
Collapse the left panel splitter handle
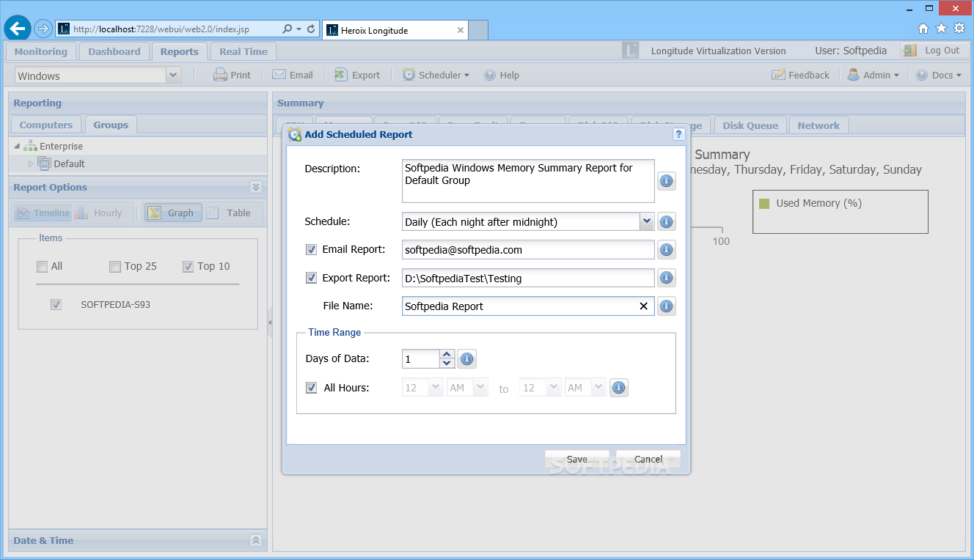[269, 322]
